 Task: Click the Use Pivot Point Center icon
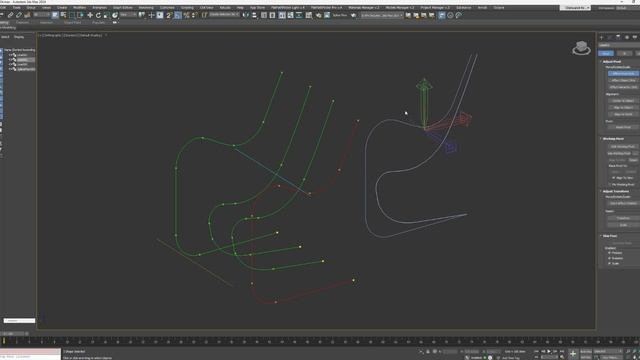[142, 15]
